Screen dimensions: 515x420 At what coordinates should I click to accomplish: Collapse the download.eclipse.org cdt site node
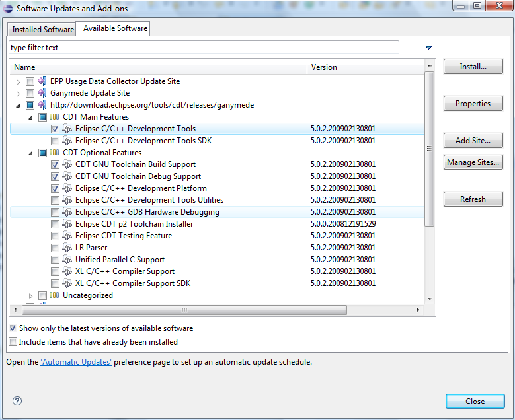[18, 106]
